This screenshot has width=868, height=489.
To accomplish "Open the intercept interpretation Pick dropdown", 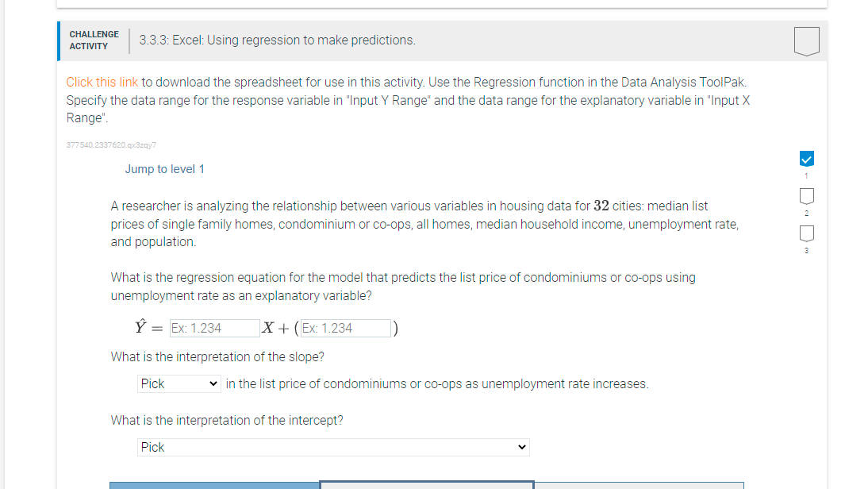I will [333, 447].
